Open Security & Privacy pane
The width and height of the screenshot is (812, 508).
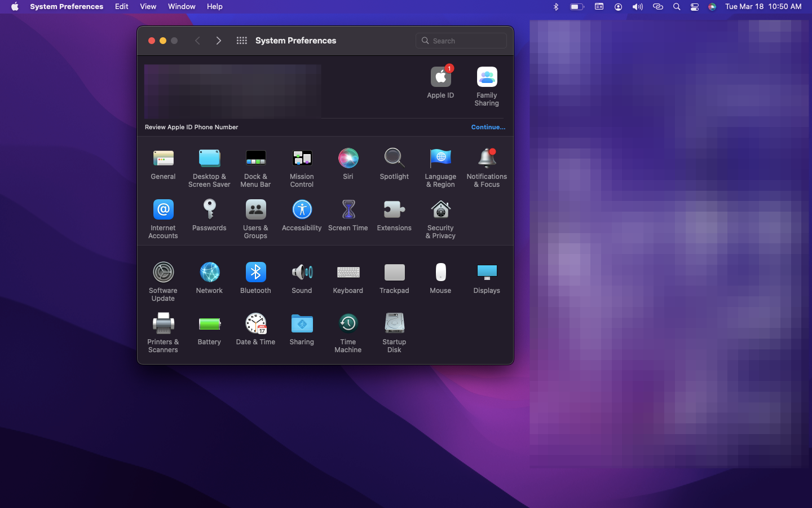pos(440,219)
